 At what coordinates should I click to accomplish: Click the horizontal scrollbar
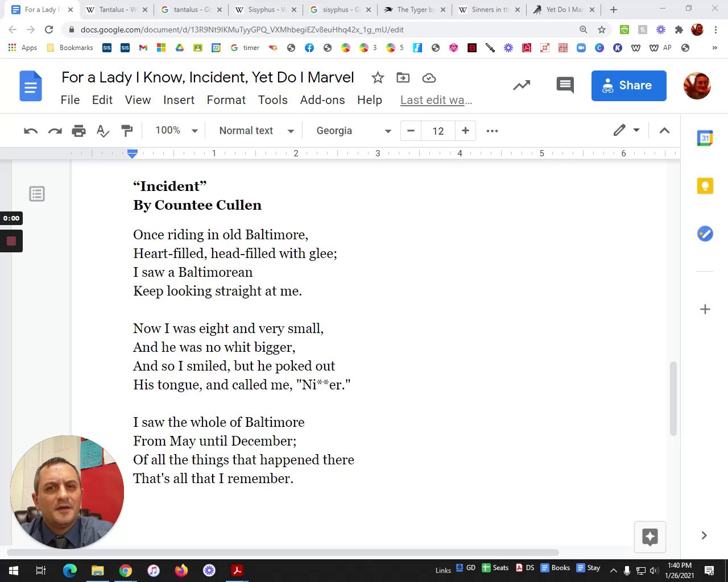[283, 552]
